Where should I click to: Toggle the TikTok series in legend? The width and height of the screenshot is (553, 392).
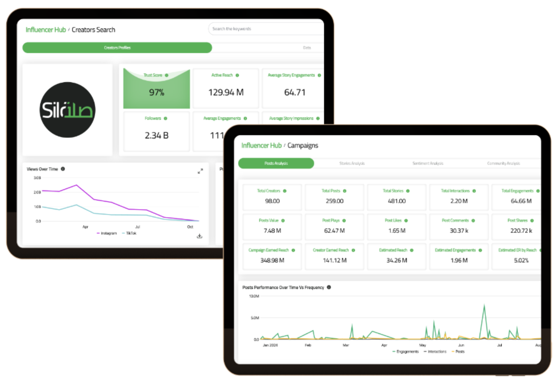point(129,233)
